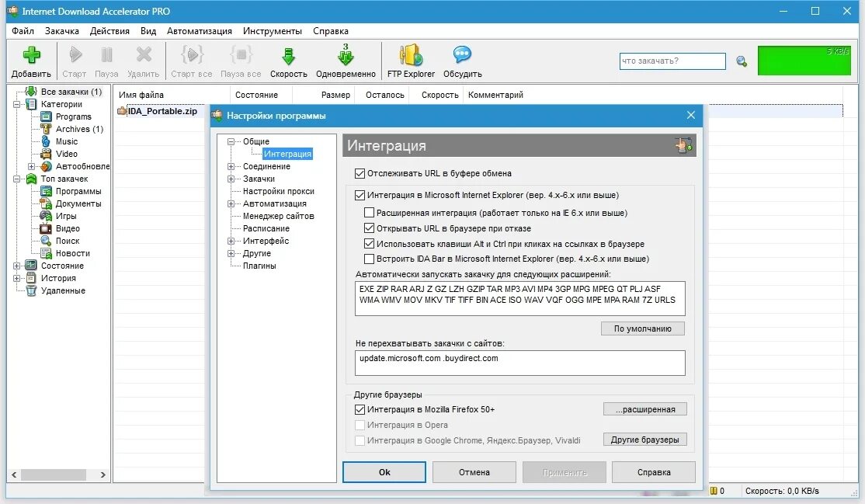This screenshot has height=504, width=865.
Task: Open the Программы top downloads item
Action: [x=78, y=191]
